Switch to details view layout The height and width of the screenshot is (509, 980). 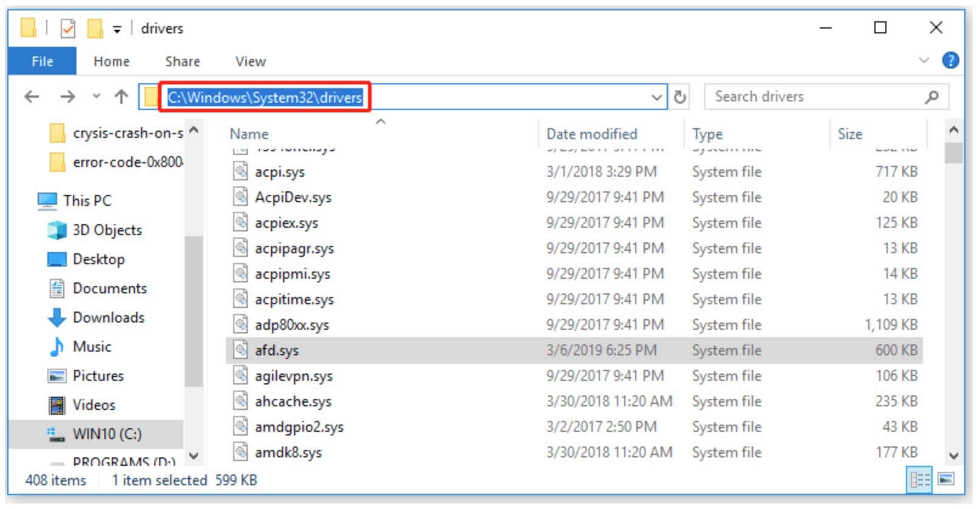point(919,480)
